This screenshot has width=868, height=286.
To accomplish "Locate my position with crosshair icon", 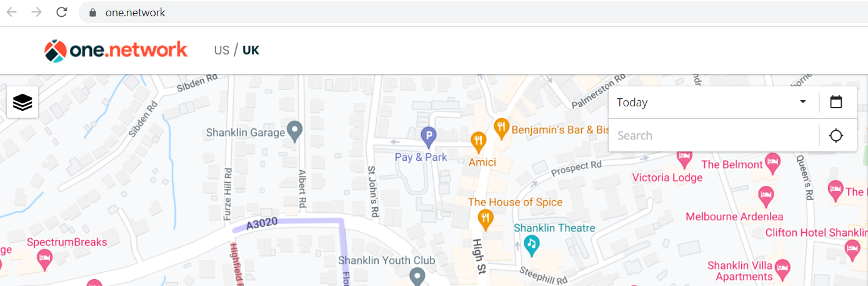I will click(x=836, y=135).
